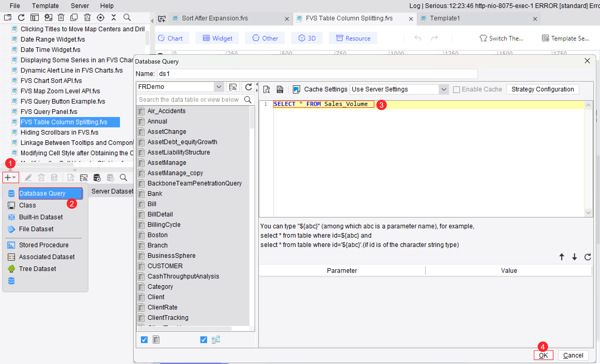Choose Stored Procedure from dataset menu
Image resolution: width=600 pixels, height=364 pixels.
[x=44, y=245]
